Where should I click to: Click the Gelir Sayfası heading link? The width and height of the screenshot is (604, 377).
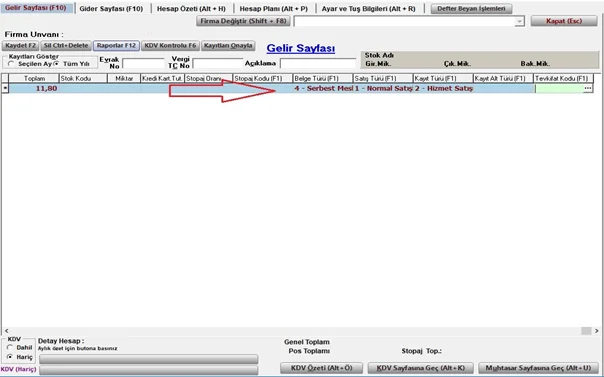coord(300,48)
